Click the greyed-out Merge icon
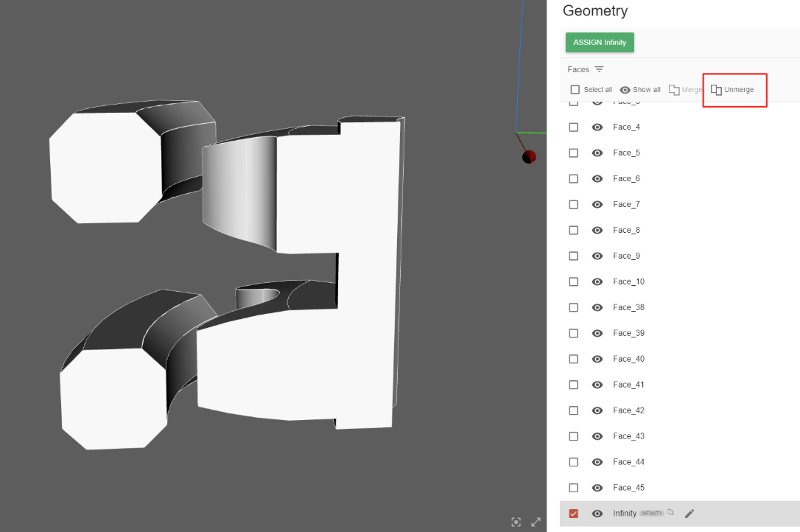This screenshot has height=532, width=800. click(674, 90)
